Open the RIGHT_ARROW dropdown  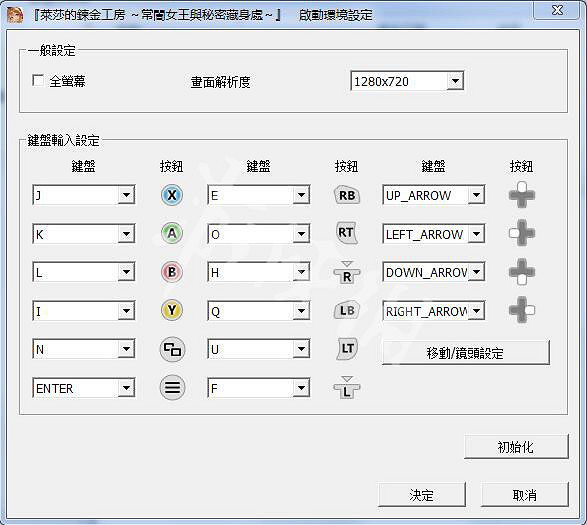(434, 311)
